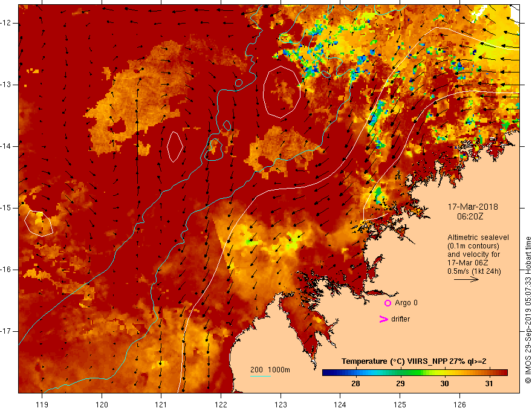Click the IMOS copyright timestamp text
The width and height of the screenshot is (532, 411).
(x=528, y=310)
